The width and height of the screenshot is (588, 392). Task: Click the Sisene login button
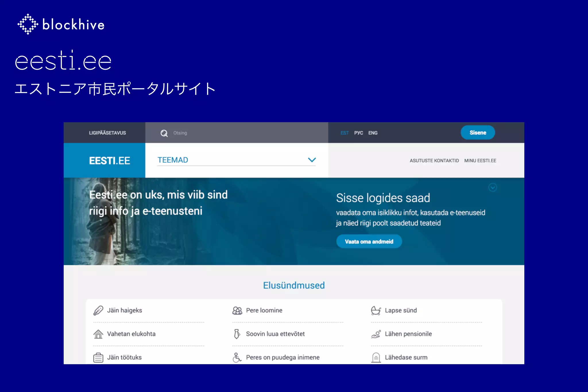click(x=478, y=133)
